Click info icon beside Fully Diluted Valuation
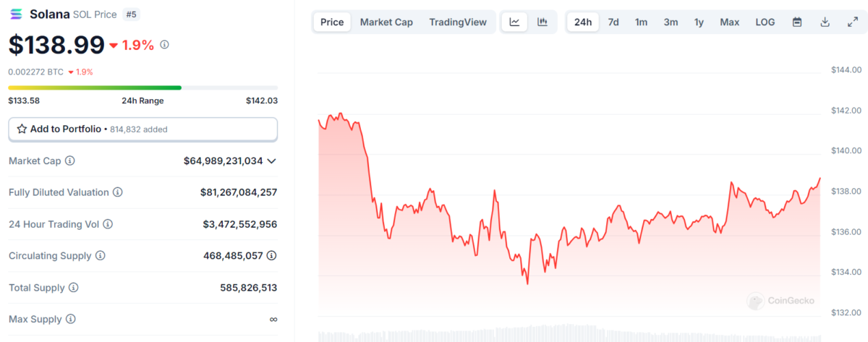 coord(118,192)
